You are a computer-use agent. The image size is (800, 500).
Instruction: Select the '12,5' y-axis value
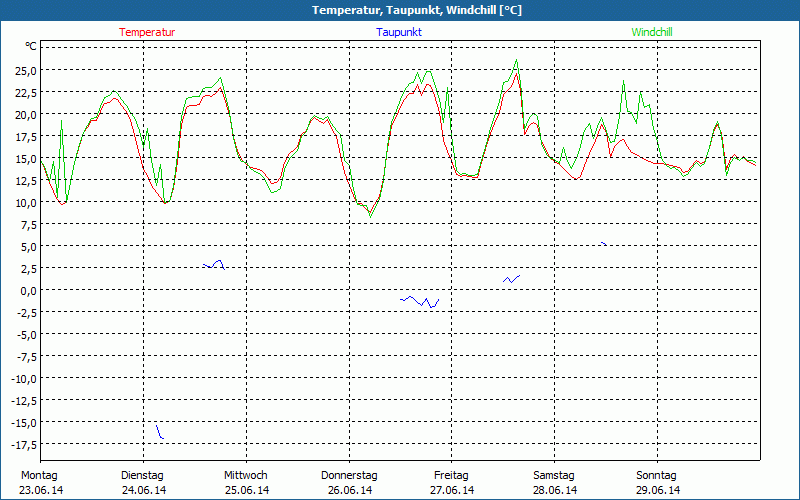tap(26, 181)
